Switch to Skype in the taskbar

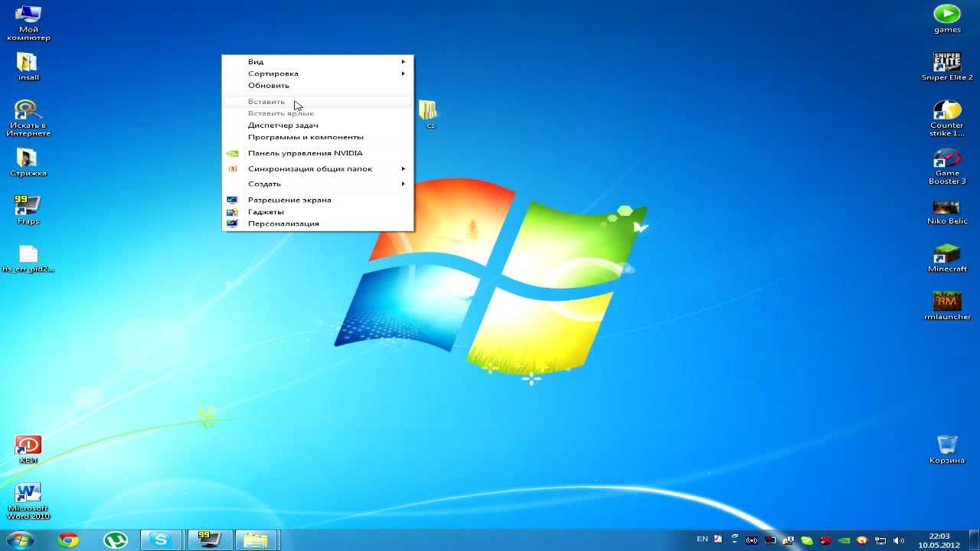(162, 540)
